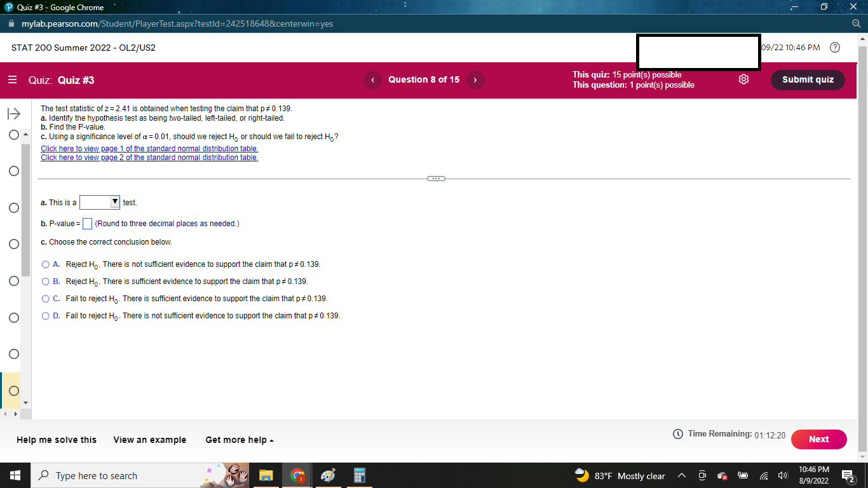
Task: Open the help question mark icon
Action: (835, 48)
